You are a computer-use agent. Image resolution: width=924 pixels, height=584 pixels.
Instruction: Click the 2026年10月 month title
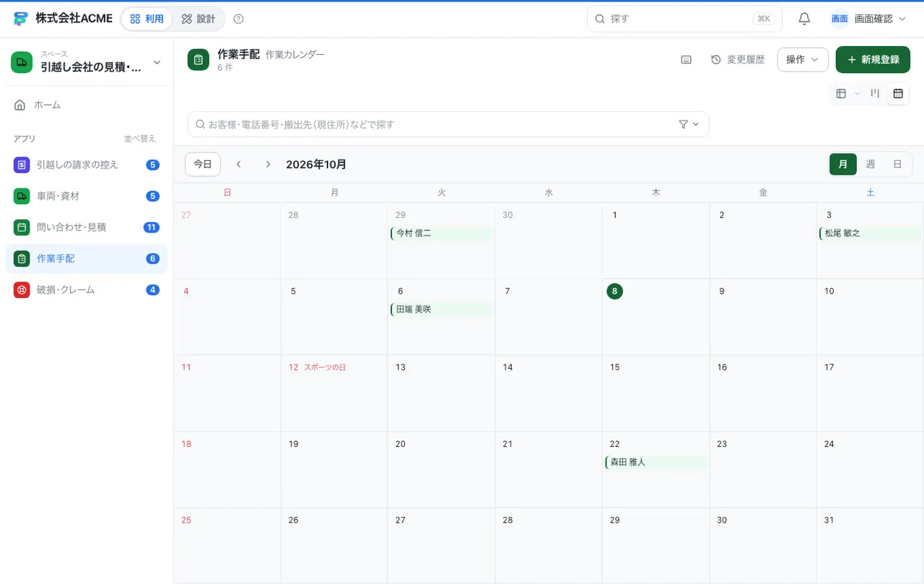point(316,165)
